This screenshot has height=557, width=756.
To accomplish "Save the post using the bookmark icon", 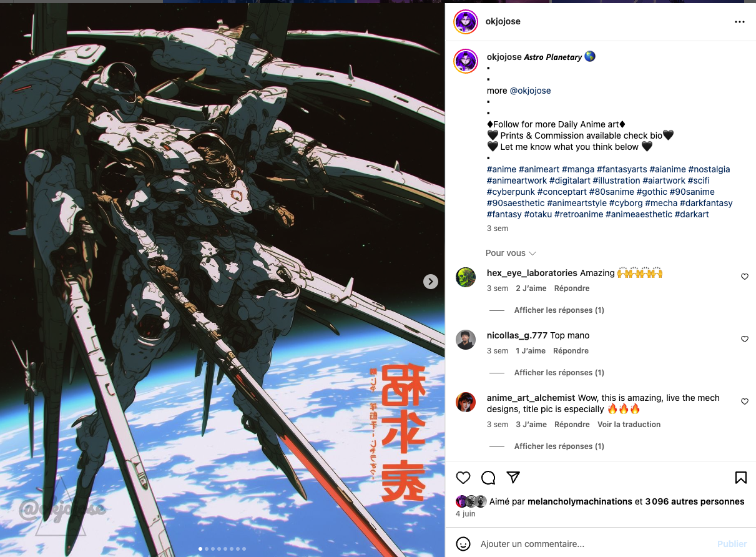I will click(741, 478).
